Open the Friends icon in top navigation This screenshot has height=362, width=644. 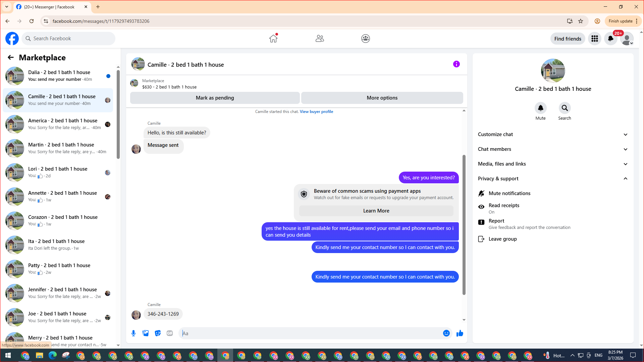tap(320, 39)
